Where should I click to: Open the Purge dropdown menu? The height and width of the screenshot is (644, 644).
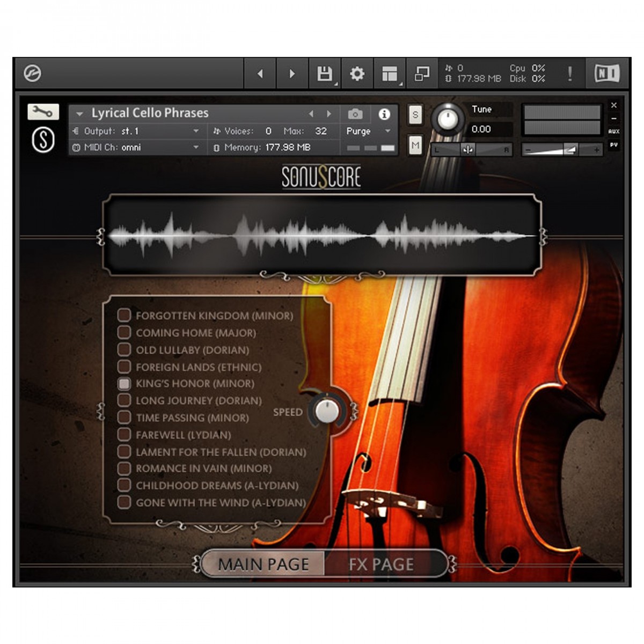coord(368,131)
